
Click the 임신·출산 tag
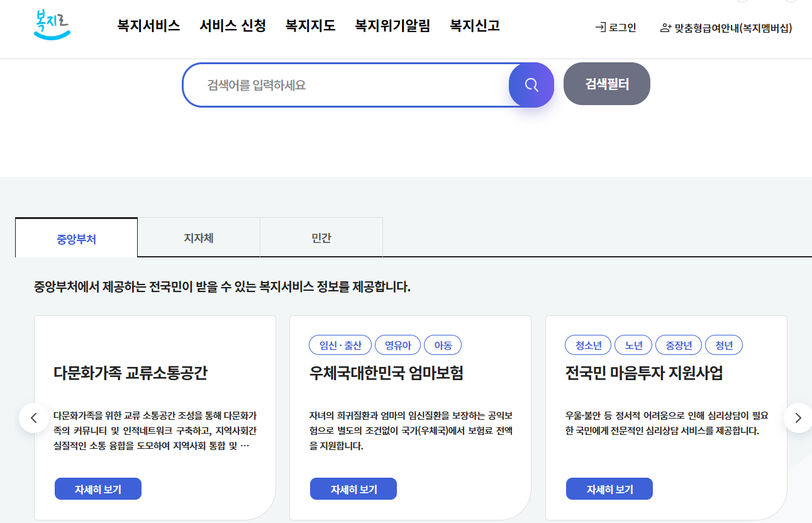340,345
